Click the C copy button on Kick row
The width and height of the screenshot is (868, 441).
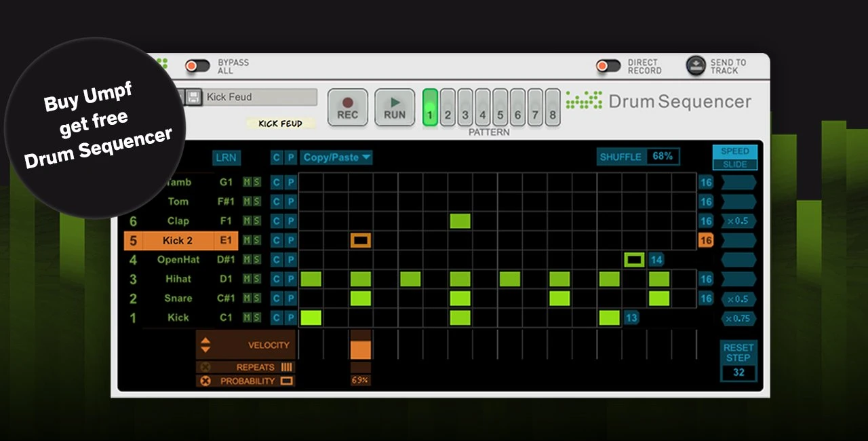(276, 318)
